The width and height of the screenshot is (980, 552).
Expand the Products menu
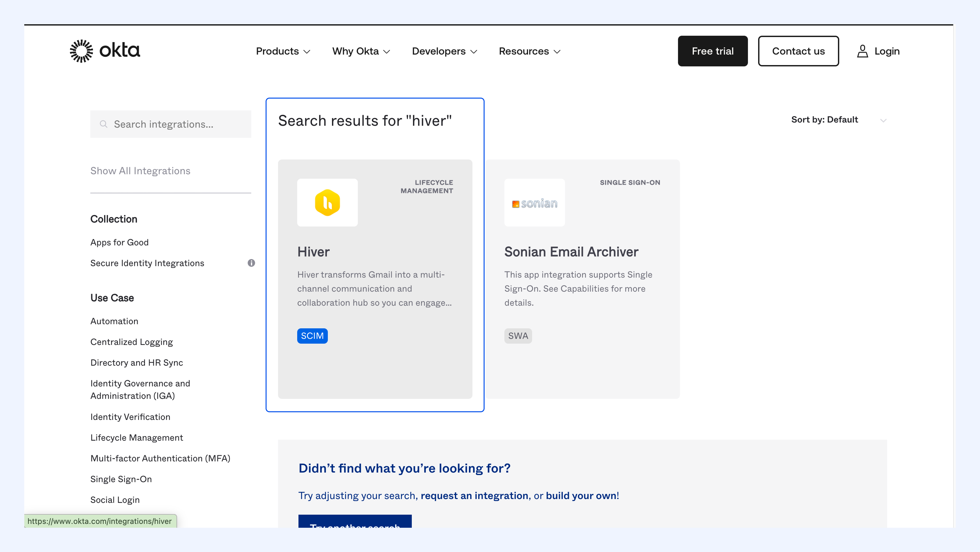click(283, 51)
